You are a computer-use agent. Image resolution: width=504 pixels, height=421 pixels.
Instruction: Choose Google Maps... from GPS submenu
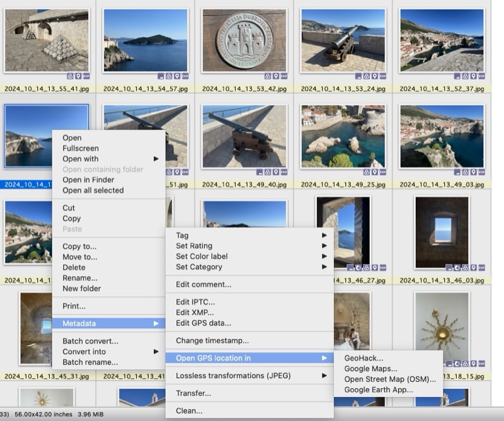click(370, 369)
